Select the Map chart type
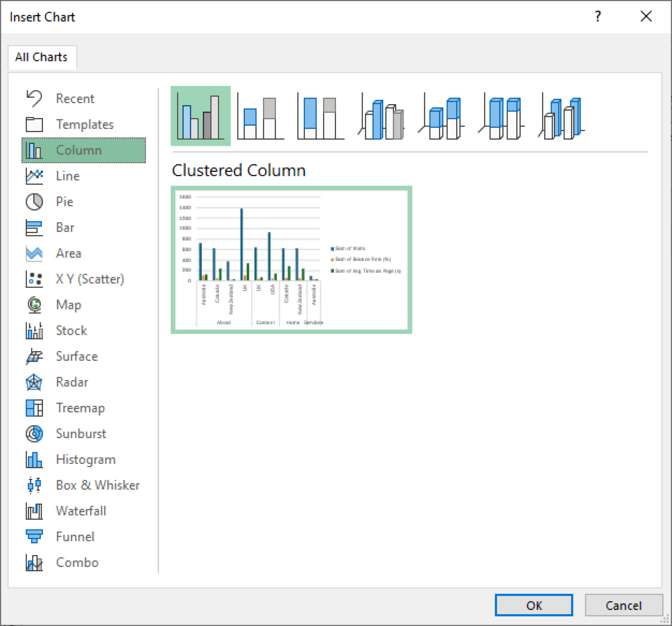The width and height of the screenshot is (672, 626). point(68,305)
